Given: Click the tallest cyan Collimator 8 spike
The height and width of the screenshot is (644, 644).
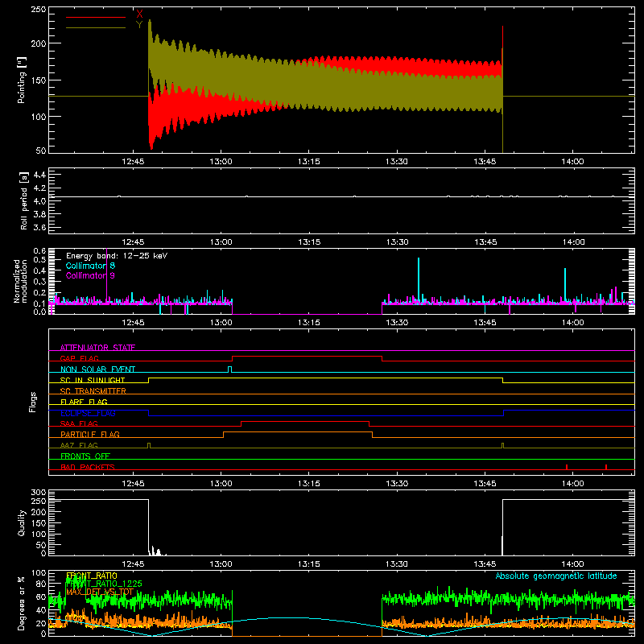Looking at the screenshot, I should tap(419, 279).
